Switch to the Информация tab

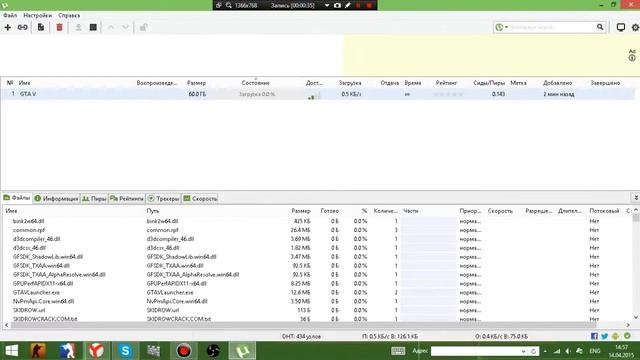click(56, 198)
